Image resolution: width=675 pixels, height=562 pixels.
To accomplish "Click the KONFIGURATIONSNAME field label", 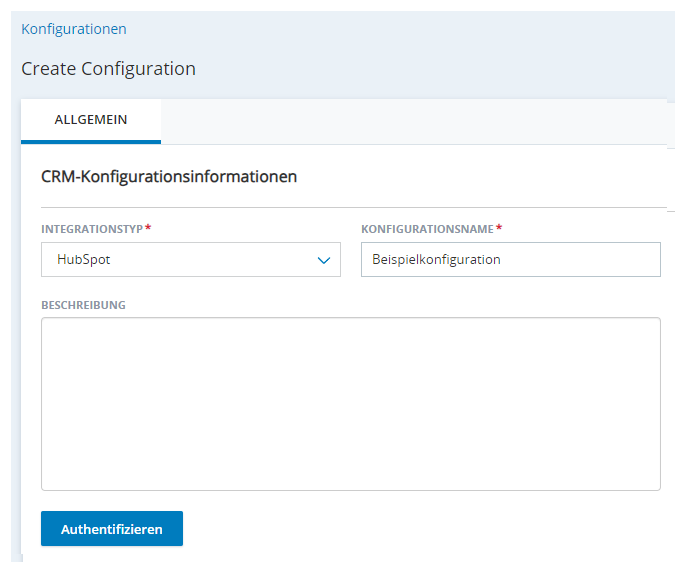I will pyautogui.click(x=427, y=229).
